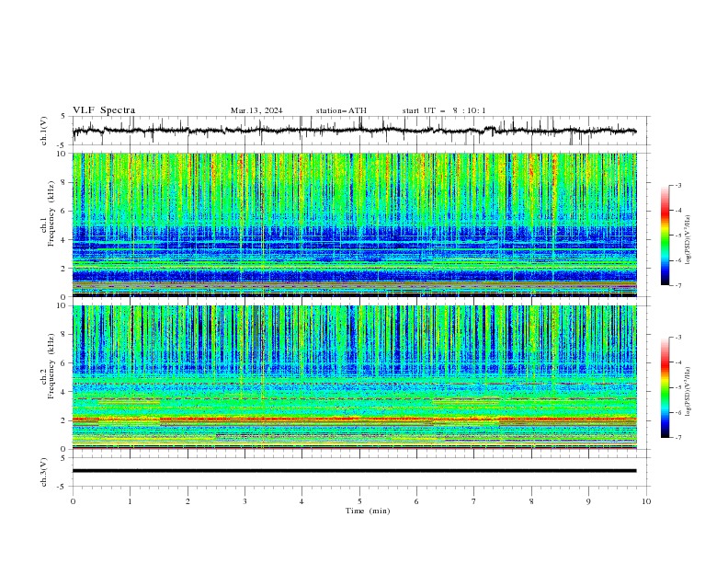Click the upper colorbar log(PSD) label
The width and height of the screenshot is (728, 563).
pyautogui.click(x=688, y=240)
